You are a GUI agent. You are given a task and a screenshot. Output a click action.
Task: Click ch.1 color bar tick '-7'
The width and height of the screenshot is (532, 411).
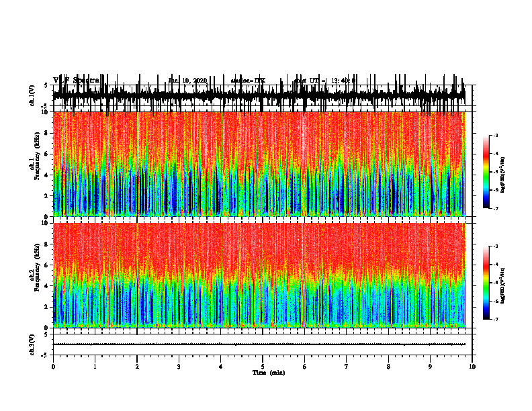click(x=495, y=208)
